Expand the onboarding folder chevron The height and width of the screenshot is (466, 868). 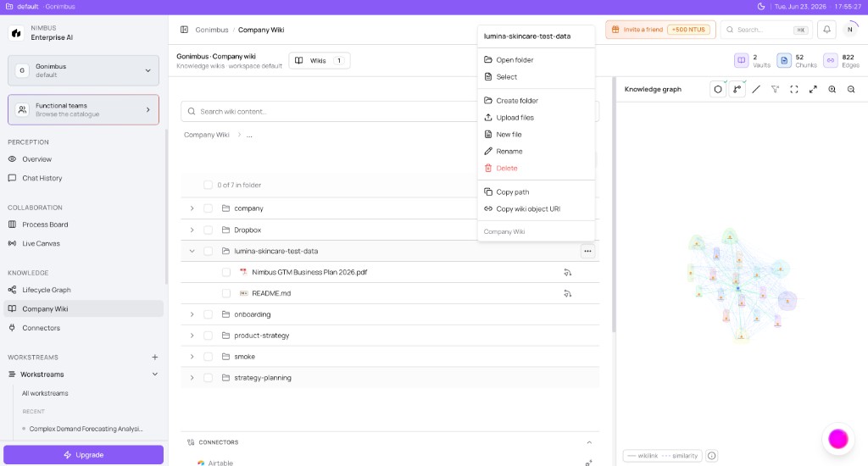[x=192, y=314]
